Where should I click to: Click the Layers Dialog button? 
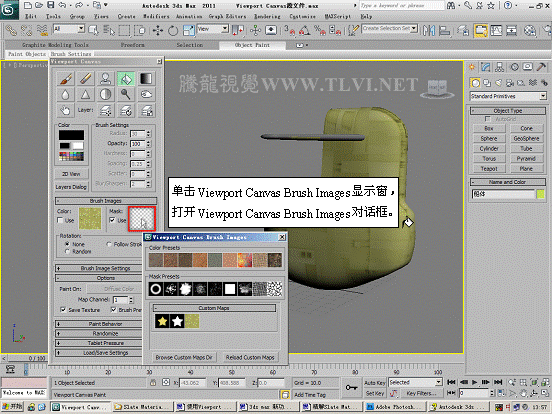coord(71,187)
